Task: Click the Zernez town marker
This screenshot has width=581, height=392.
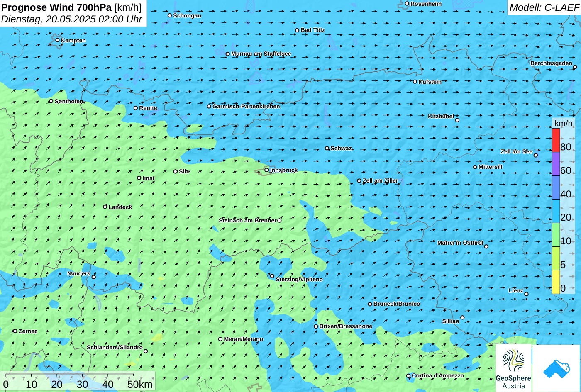Action: [15, 331]
